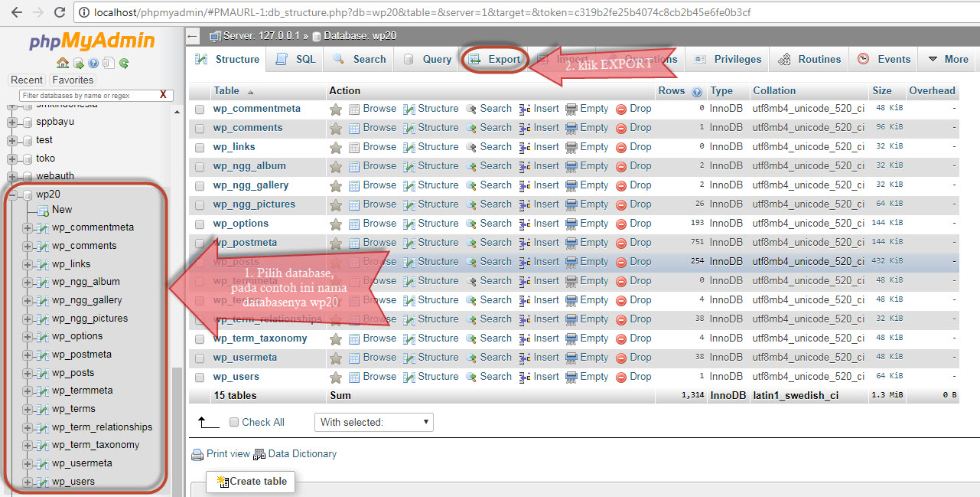This screenshot has width=980, height=497.
Task: Open the Data Dictionary link
Action: [x=301, y=454]
